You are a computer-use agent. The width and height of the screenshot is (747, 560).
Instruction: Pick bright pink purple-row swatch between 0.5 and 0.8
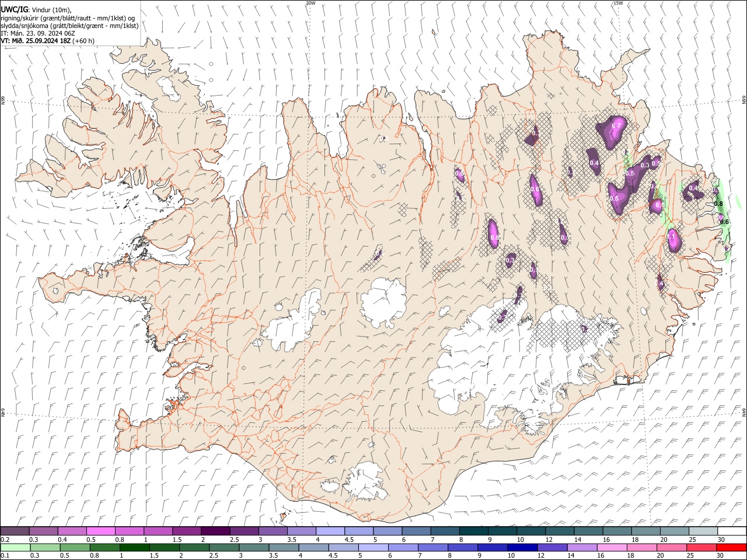pos(101,531)
